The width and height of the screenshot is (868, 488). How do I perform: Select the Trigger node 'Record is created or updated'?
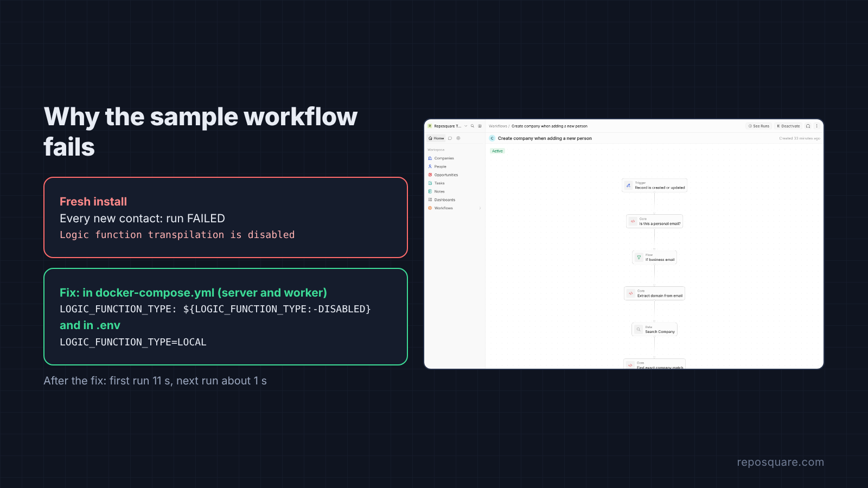tap(654, 185)
